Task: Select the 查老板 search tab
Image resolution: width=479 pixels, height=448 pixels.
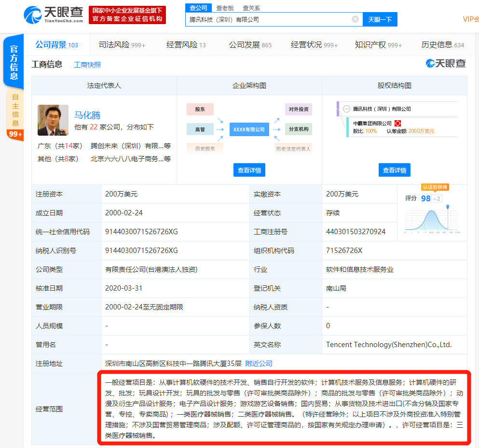Action: [x=225, y=8]
